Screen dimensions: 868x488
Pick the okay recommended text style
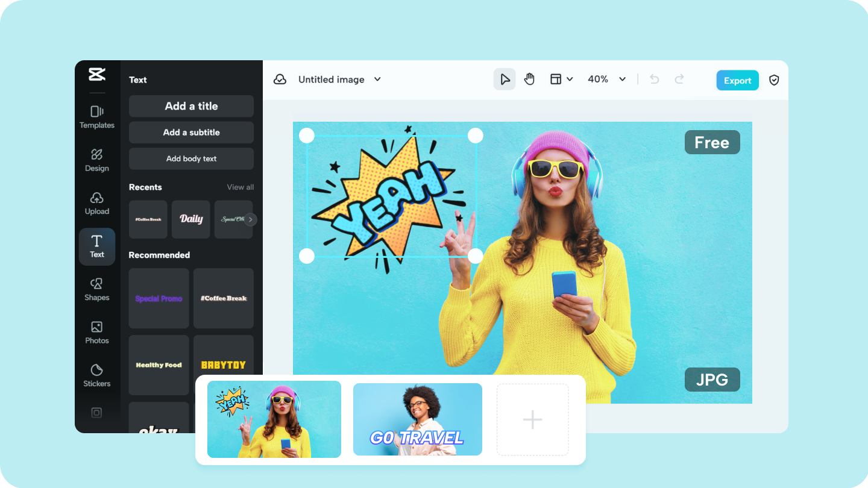coord(159,418)
